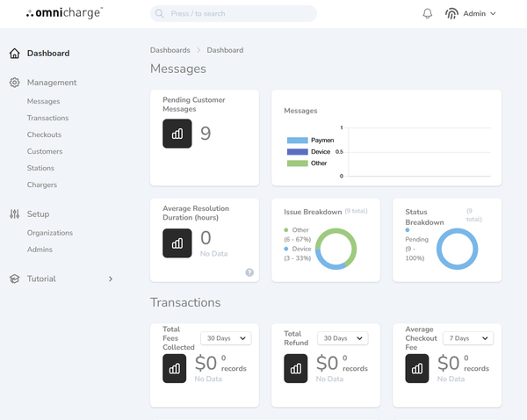
Task: Open Organizations in the sidebar
Action: tap(50, 233)
